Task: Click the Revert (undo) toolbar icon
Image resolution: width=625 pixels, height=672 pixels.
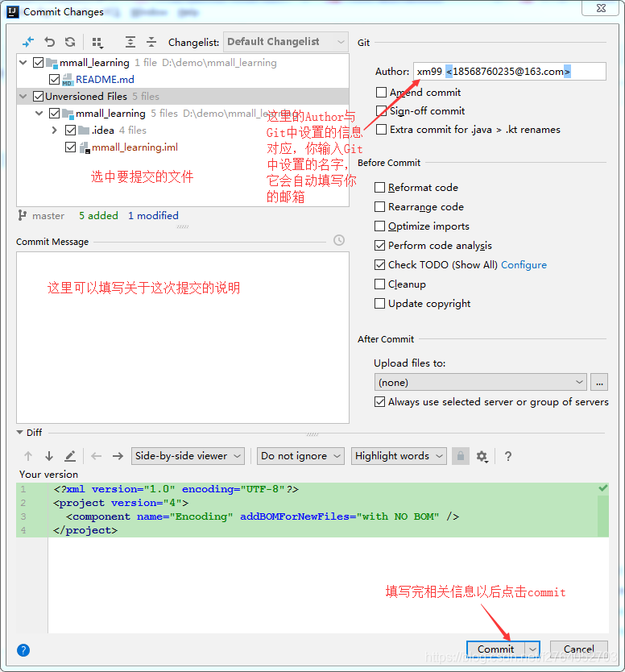Action: [49, 42]
